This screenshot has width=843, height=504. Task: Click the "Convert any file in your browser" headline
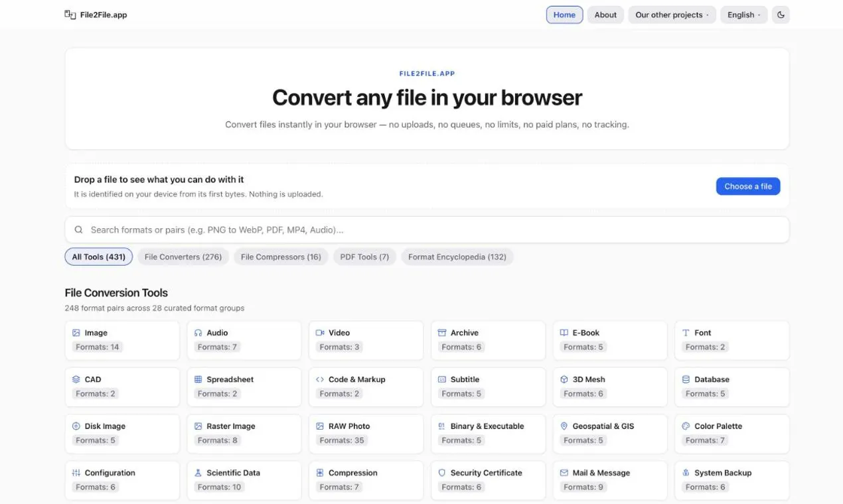427,98
